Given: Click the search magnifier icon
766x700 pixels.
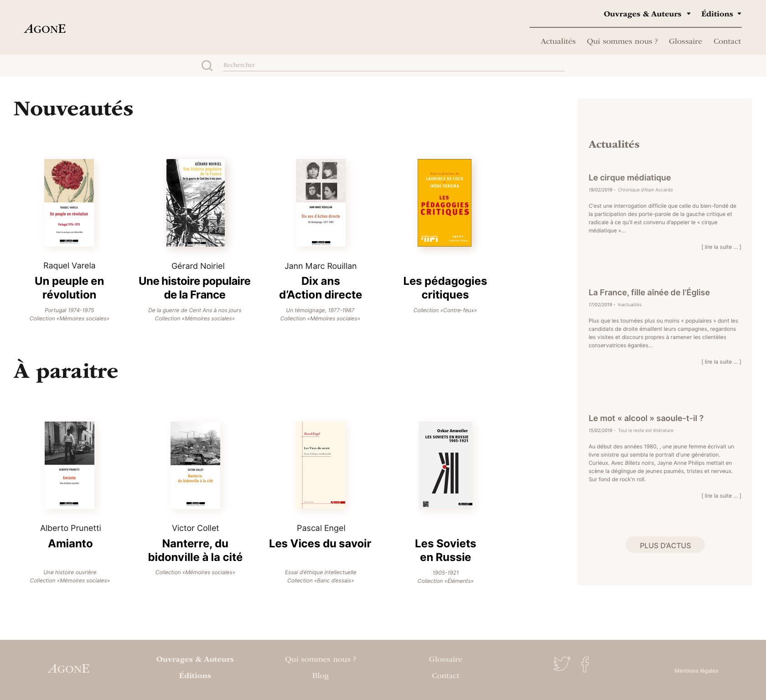Looking at the screenshot, I should pyautogui.click(x=207, y=66).
